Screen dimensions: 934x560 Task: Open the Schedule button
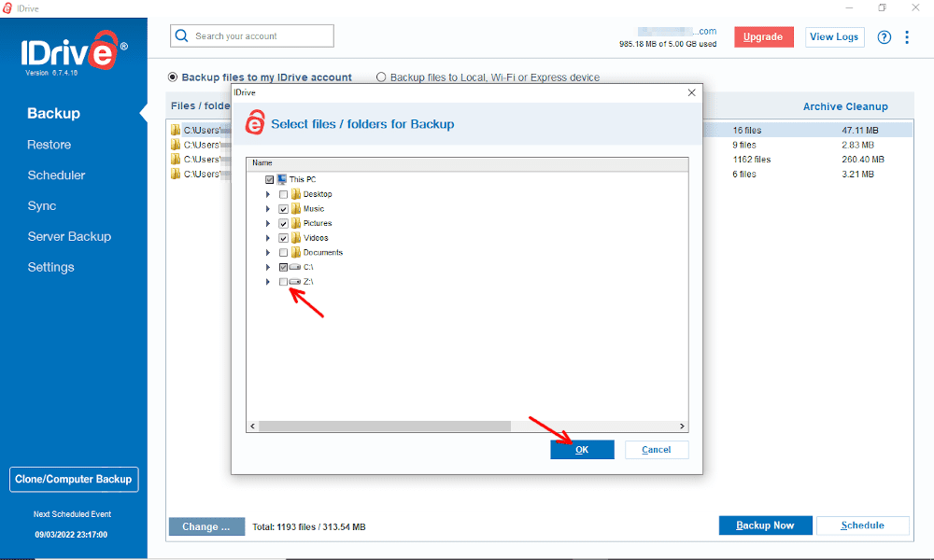pos(862,525)
